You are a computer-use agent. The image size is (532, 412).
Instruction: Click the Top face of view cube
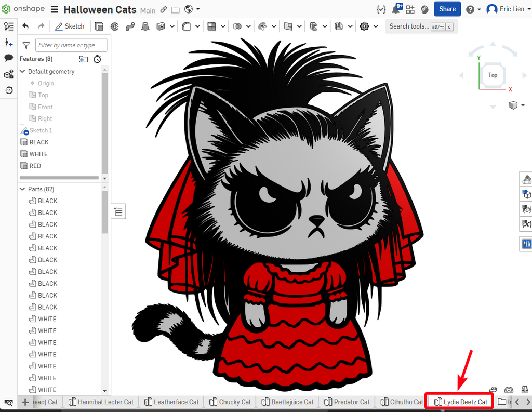(x=493, y=75)
